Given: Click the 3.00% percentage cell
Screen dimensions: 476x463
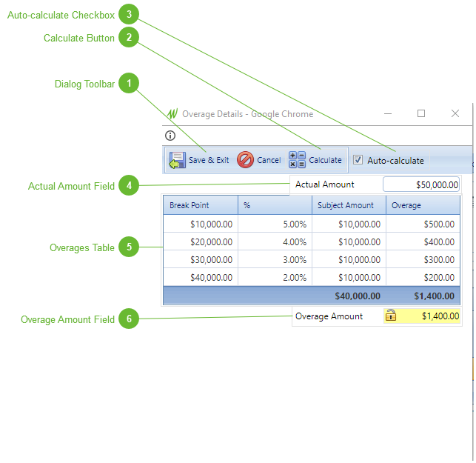Looking at the screenshot, I should click(275, 260).
